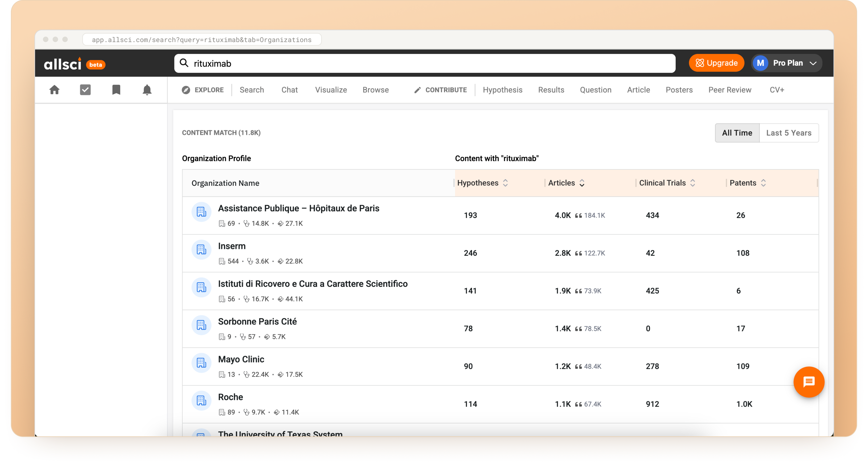This screenshot has width=868, height=466.
Task: Click the Contribute pencil icon
Action: [418, 90]
